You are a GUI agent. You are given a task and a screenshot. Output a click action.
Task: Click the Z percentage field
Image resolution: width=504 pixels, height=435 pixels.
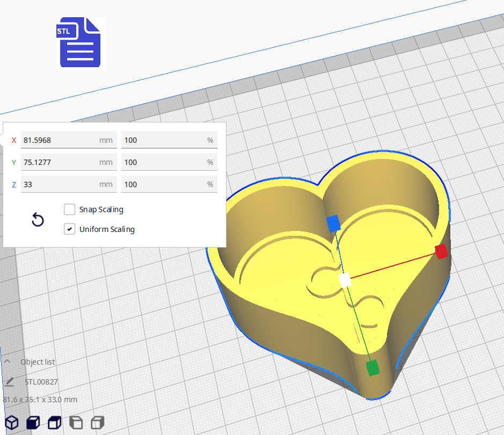coord(169,184)
